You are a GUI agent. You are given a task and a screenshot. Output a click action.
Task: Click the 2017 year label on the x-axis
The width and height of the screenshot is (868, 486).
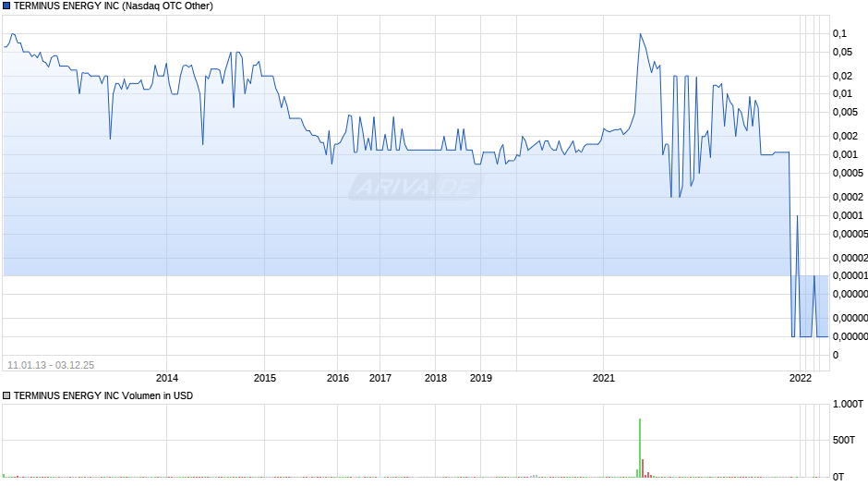pos(380,378)
